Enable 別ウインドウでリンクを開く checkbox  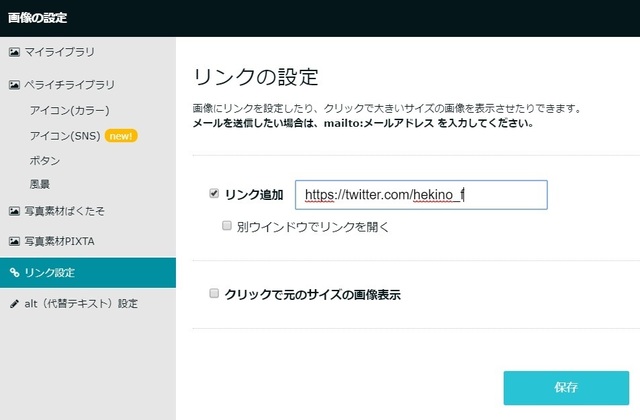click(227, 226)
